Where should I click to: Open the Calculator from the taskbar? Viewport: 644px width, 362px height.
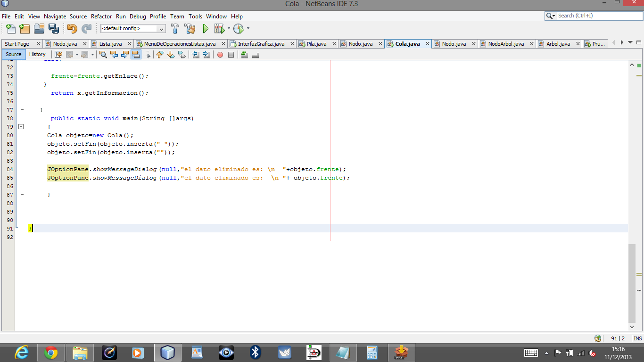coord(372,353)
